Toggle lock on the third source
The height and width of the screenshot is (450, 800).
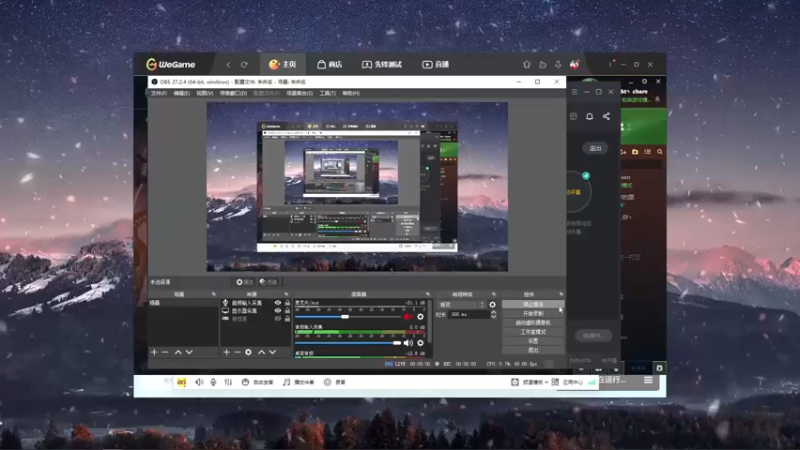287,319
